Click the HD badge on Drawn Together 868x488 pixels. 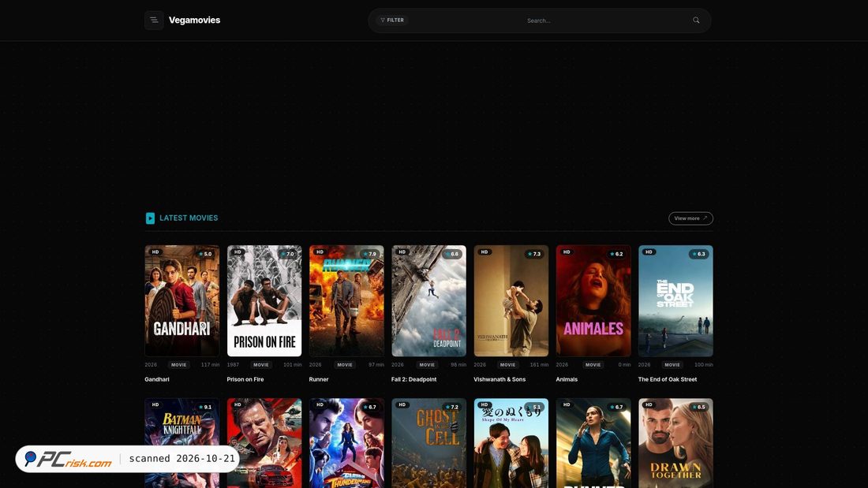(x=649, y=404)
